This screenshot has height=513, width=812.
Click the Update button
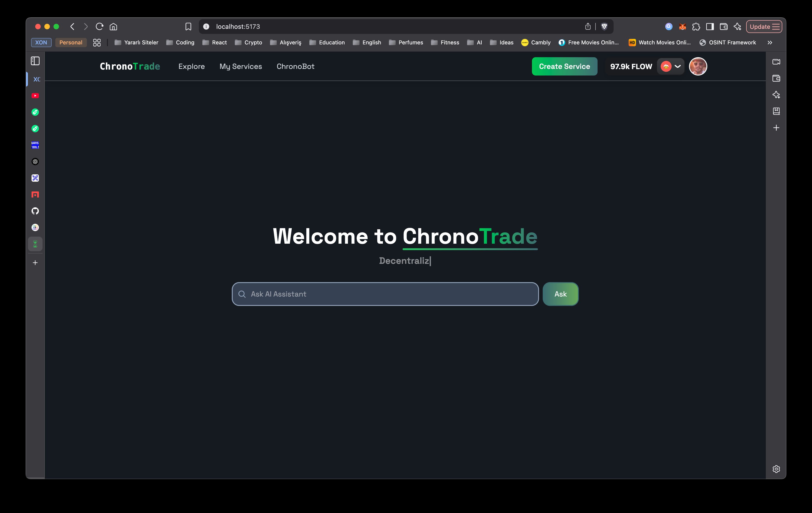pyautogui.click(x=764, y=26)
